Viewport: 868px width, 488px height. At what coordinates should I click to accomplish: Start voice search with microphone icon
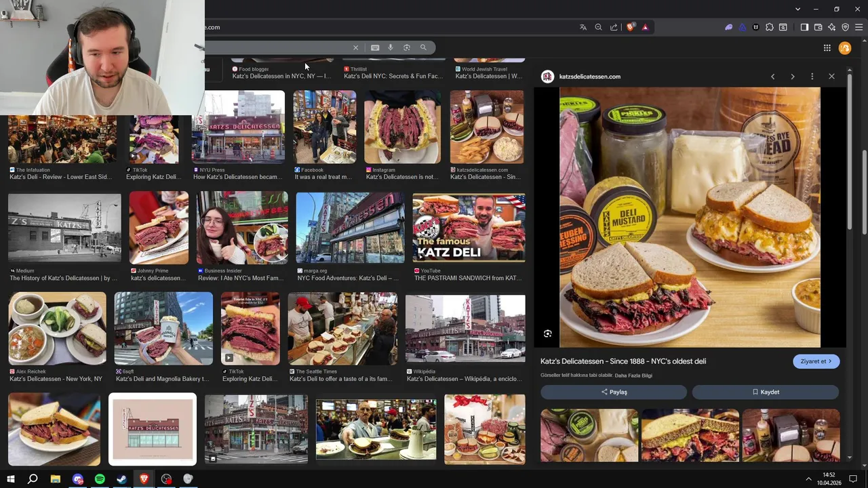(391, 47)
